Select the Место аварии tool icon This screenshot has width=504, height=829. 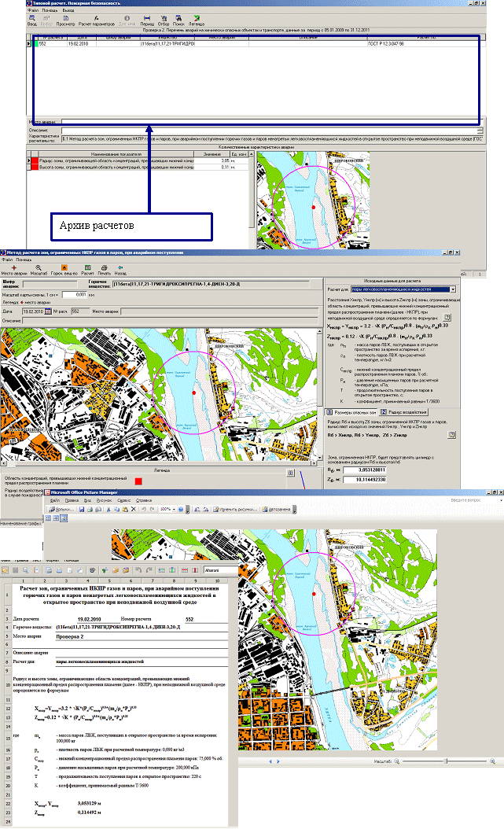coord(15,269)
